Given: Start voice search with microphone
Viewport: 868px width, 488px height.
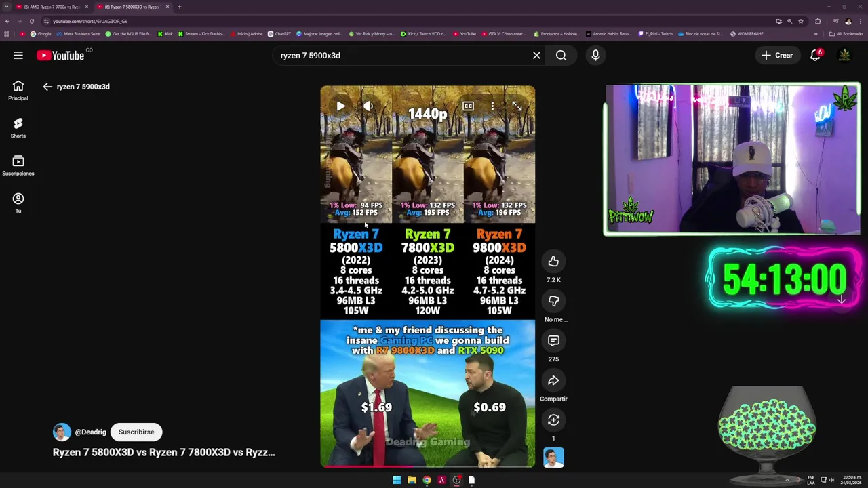Looking at the screenshot, I should point(595,56).
